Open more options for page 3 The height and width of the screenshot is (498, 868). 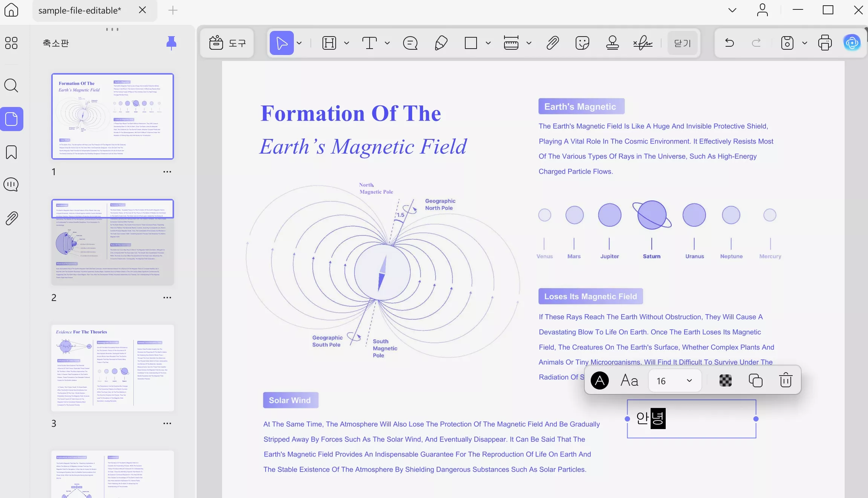pyautogui.click(x=167, y=423)
